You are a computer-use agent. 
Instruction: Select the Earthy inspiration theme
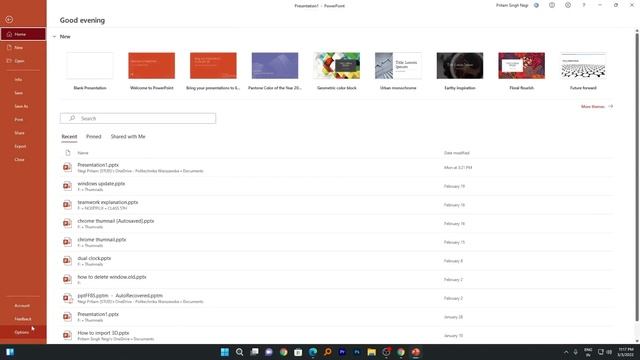click(x=460, y=71)
